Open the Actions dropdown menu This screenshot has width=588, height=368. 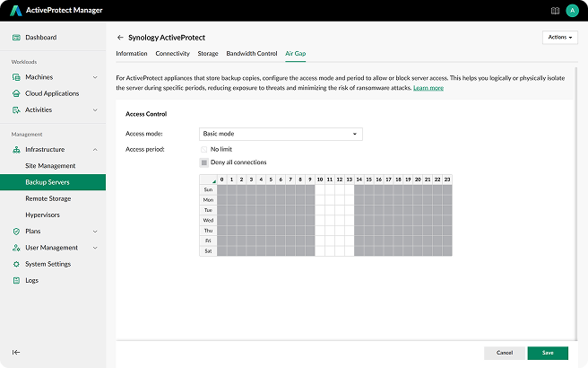[x=559, y=38]
